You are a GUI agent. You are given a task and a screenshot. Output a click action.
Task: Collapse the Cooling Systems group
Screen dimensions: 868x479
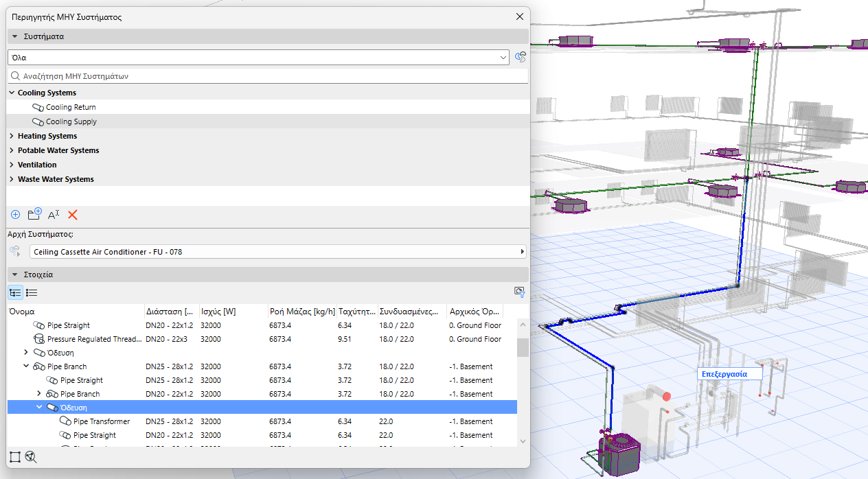[x=12, y=93]
